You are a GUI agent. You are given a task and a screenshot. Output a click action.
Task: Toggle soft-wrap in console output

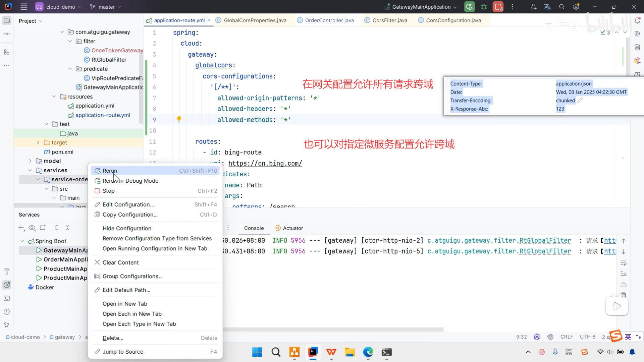tap(624, 263)
